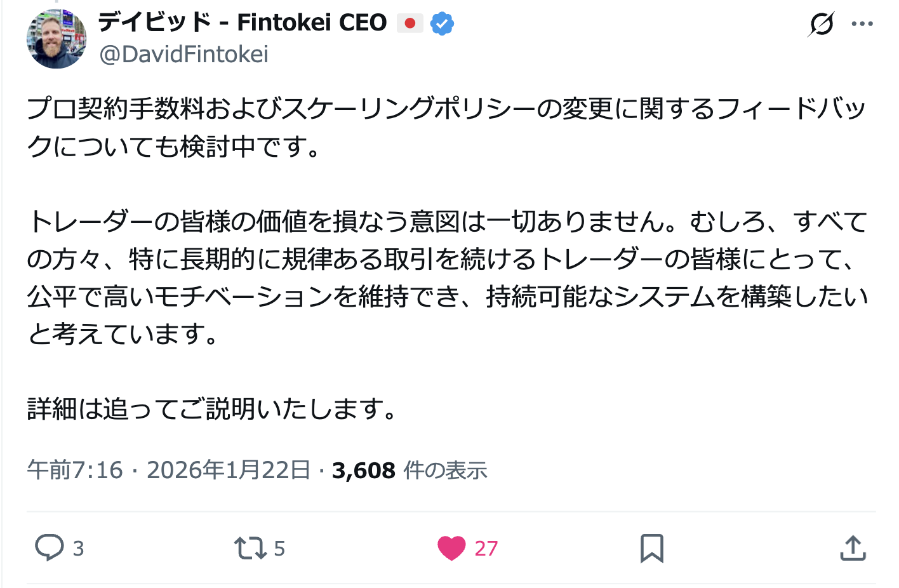Screen dimensions: 899x588
Task: Click the repost count 5
Action: [279, 548]
